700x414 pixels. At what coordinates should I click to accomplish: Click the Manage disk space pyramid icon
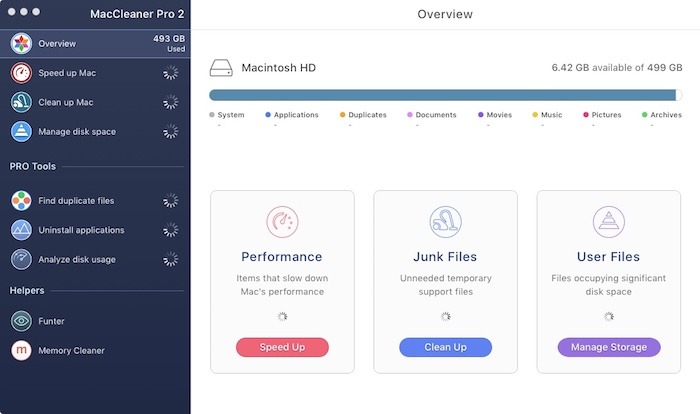21,132
